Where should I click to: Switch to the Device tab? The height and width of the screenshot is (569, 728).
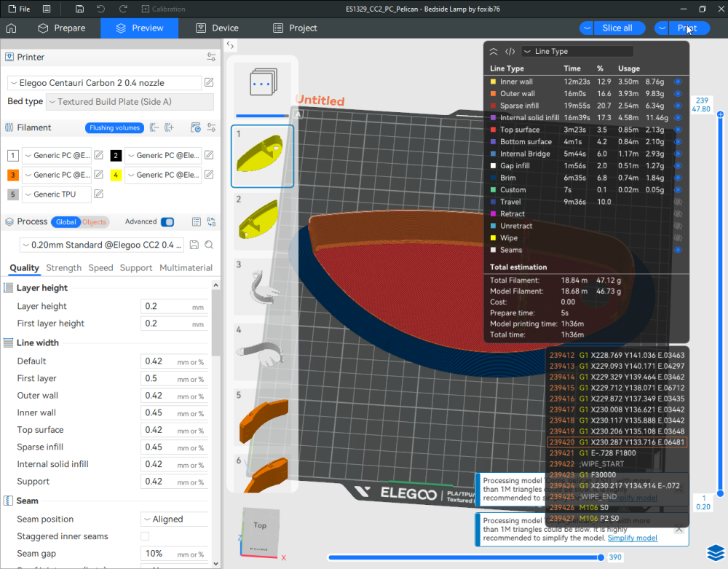[x=217, y=28]
